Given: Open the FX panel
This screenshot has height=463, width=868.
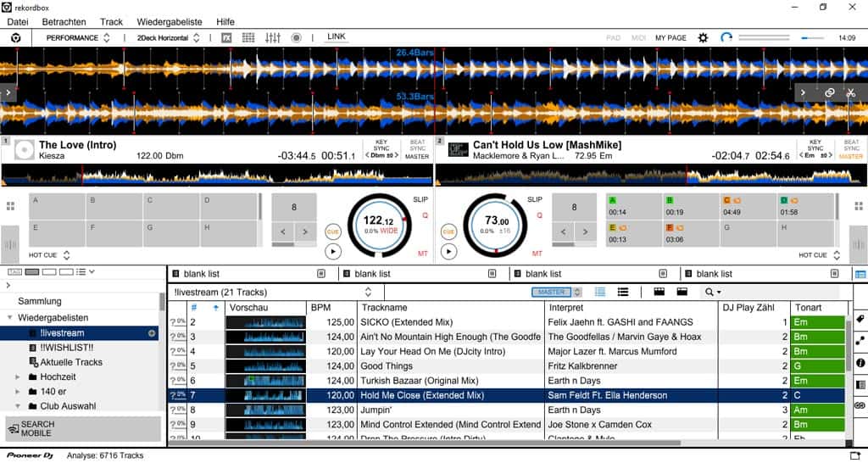Looking at the screenshot, I should (226, 37).
